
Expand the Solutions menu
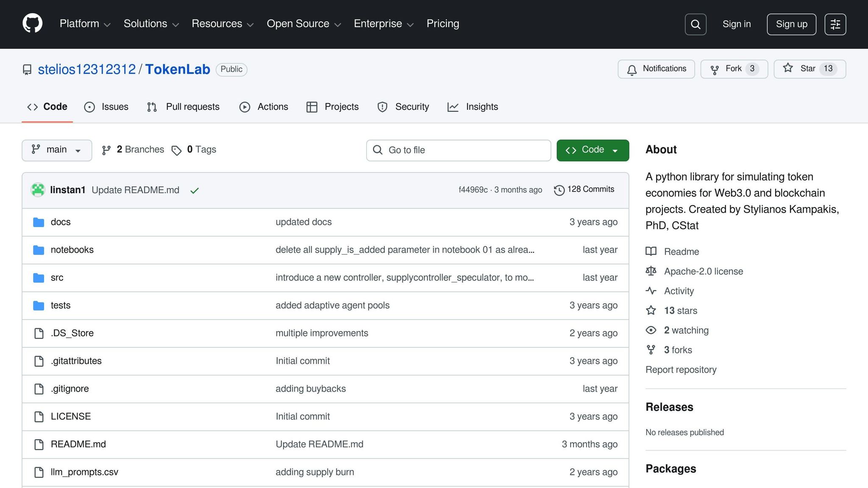pyautogui.click(x=151, y=24)
